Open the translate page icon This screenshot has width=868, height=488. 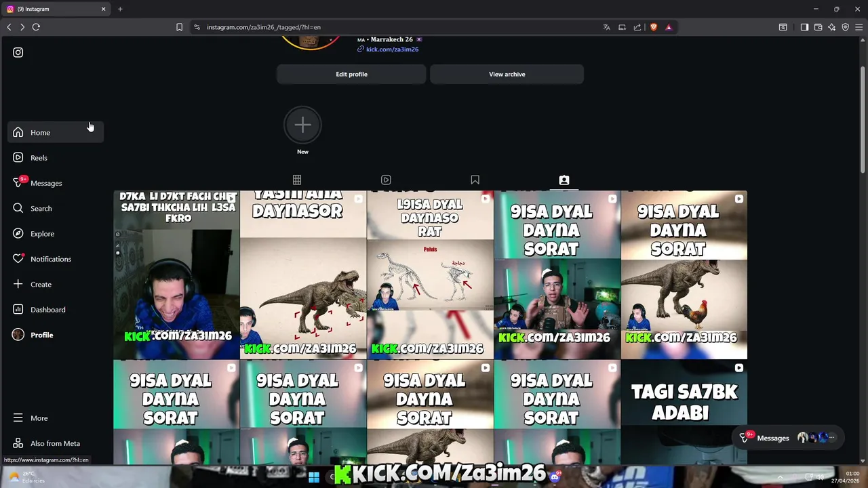click(x=606, y=27)
